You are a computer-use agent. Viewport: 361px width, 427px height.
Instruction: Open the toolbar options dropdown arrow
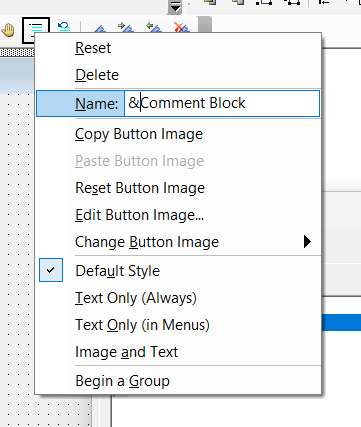175,7
